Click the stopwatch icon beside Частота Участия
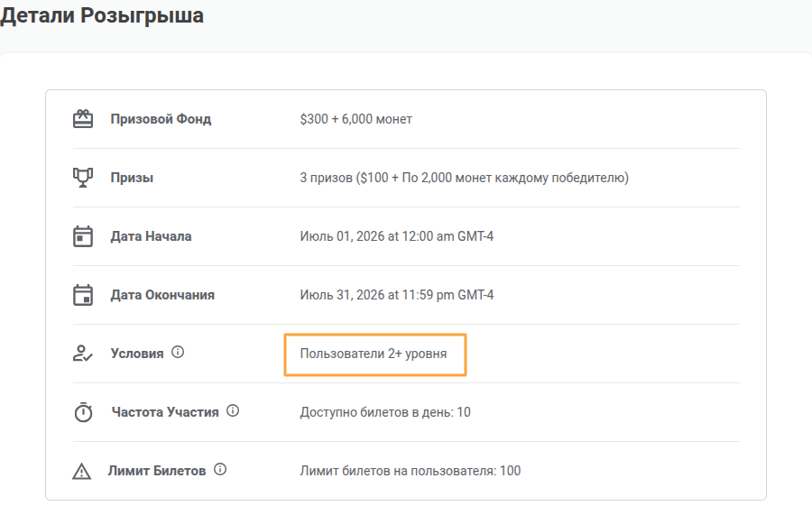The width and height of the screenshot is (812, 506). (83, 412)
